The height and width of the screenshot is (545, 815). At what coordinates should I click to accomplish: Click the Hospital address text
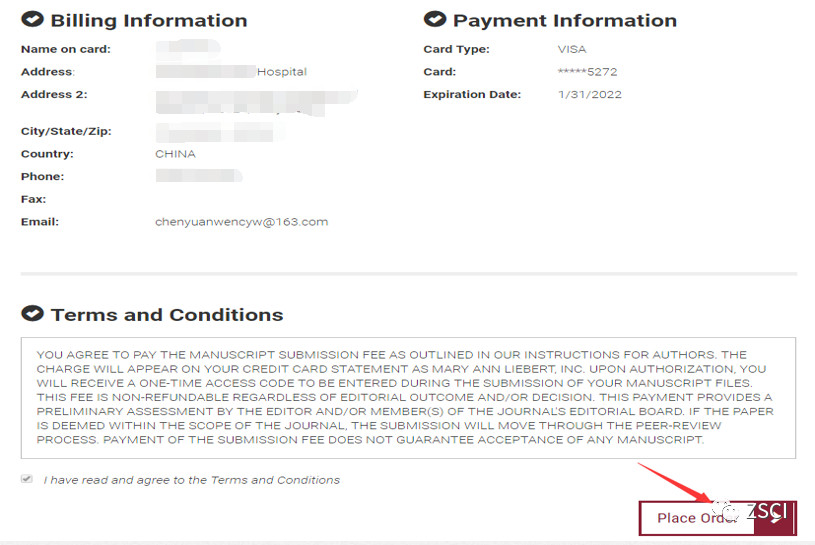(x=281, y=72)
